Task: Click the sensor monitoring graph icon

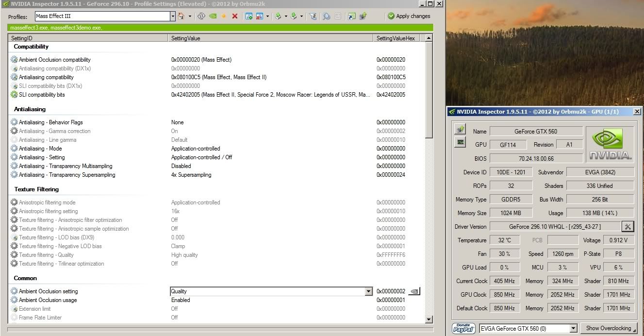Action: (460, 142)
